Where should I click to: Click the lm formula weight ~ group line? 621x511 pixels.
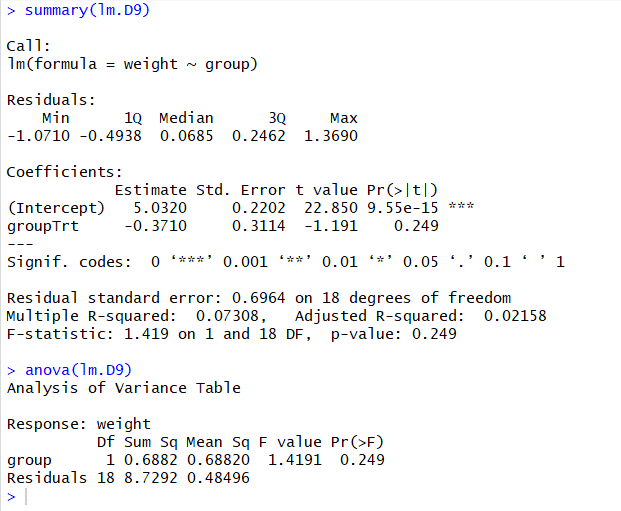[x=132, y=64]
